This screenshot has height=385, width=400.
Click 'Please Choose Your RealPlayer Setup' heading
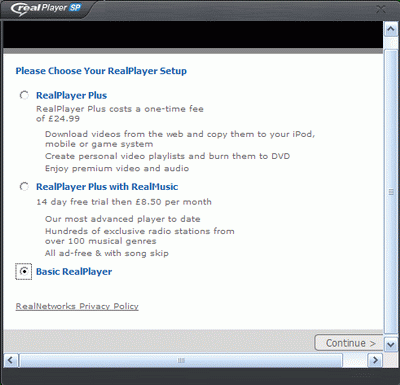[101, 71]
